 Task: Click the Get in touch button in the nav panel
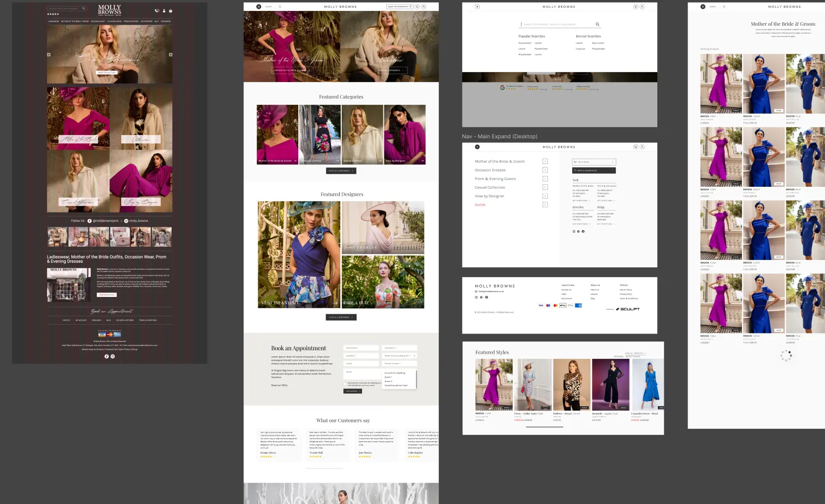[594, 162]
